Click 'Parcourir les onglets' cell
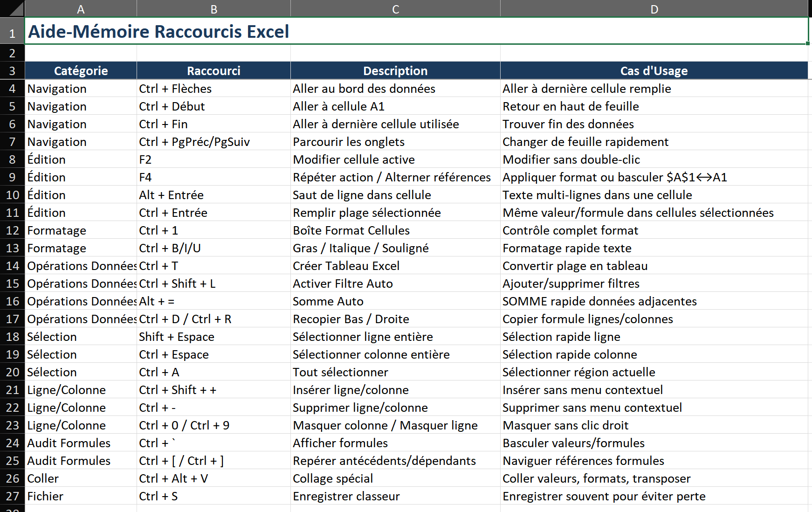This screenshot has width=812, height=512. click(395, 142)
